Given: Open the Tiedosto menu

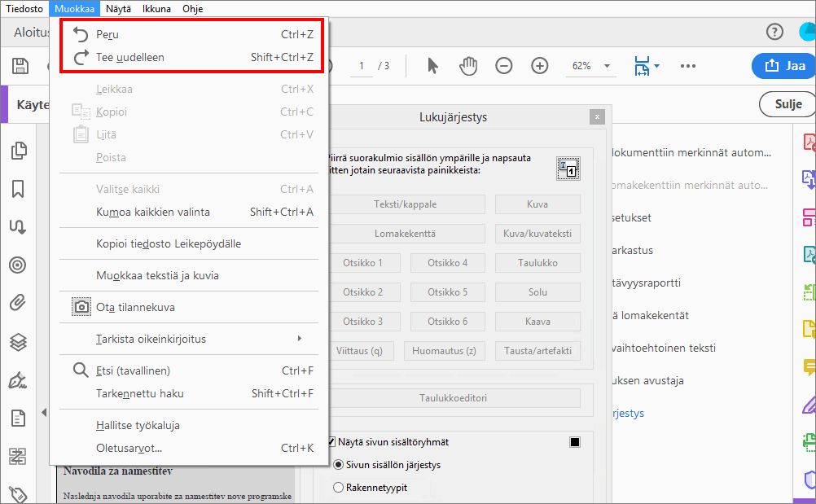Looking at the screenshot, I should pyautogui.click(x=24, y=9).
